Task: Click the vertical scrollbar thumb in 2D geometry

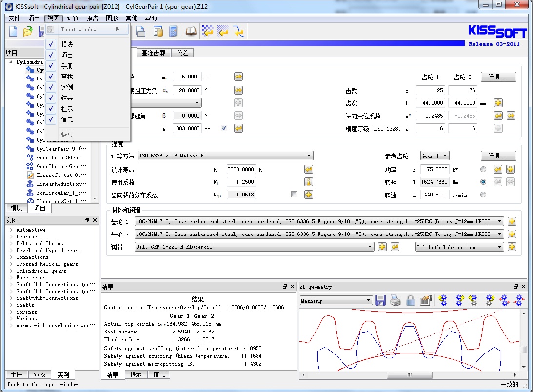Action: [x=523, y=350]
